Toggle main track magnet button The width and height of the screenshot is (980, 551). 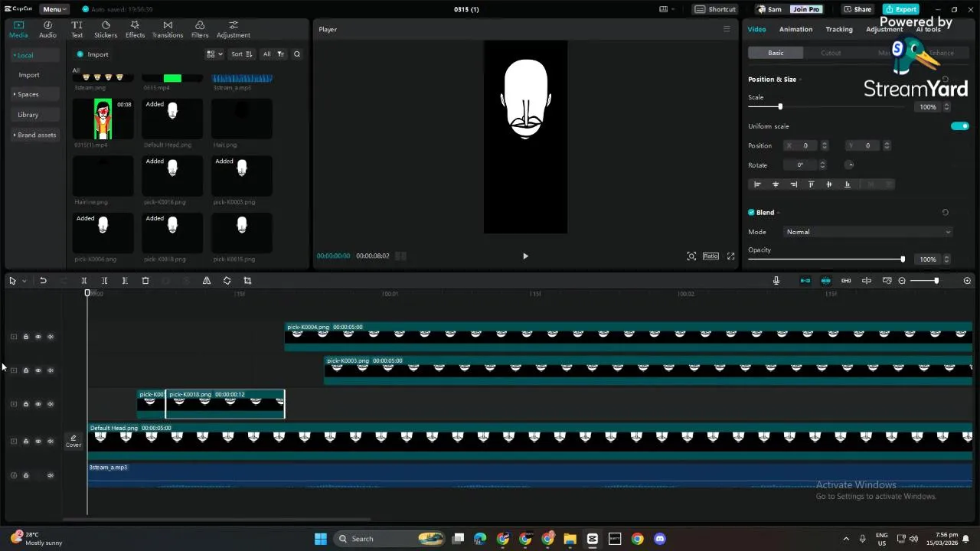click(x=805, y=281)
